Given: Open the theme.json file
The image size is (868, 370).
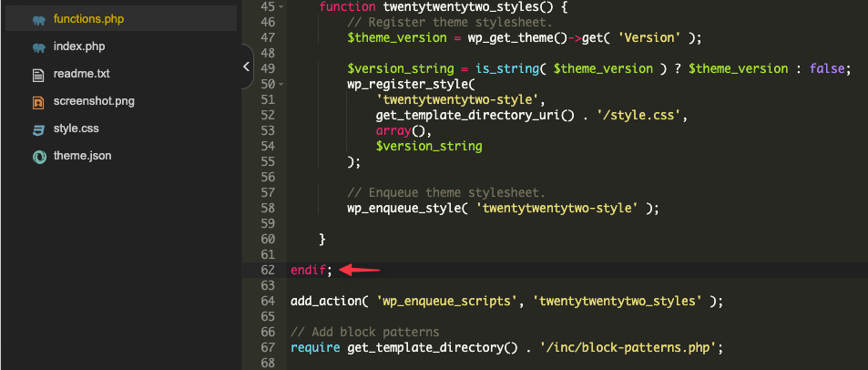Looking at the screenshot, I should [x=82, y=156].
